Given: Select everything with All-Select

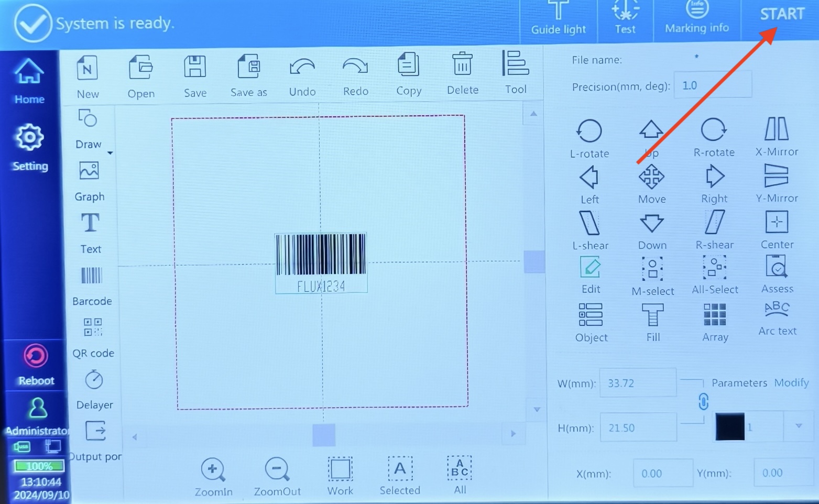Looking at the screenshot, I should [715, 275].
